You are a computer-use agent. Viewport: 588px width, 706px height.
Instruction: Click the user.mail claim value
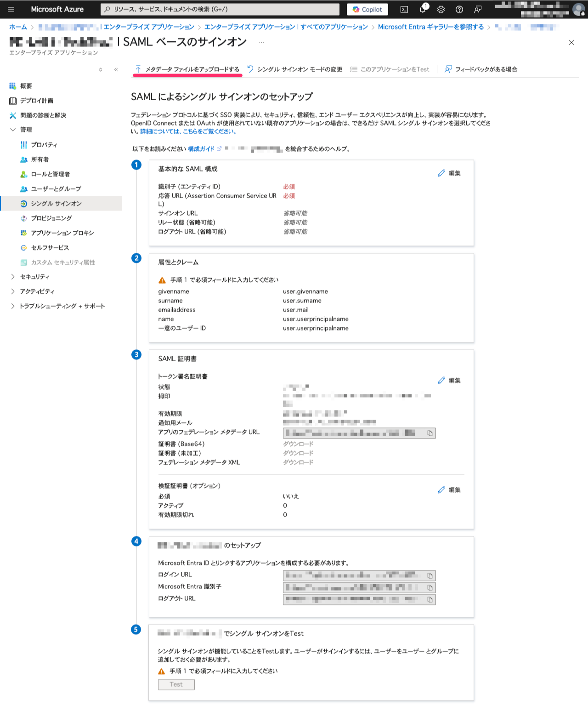click(296, 310)
